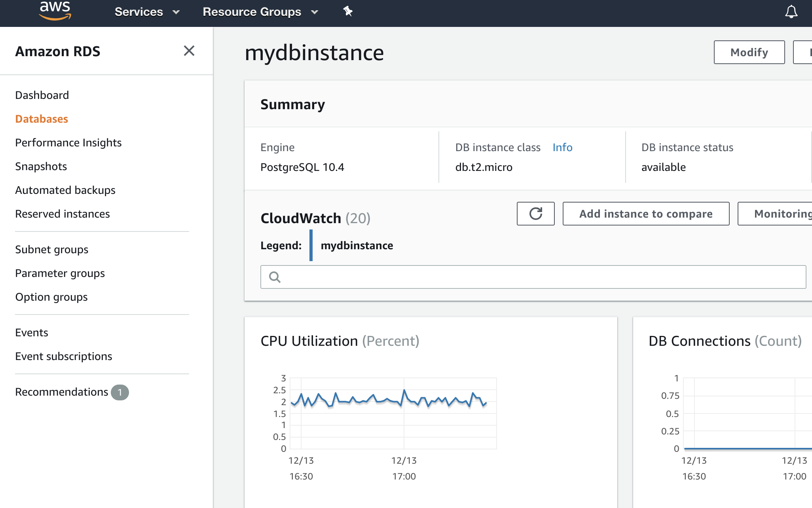Click the mydbinstance page title

click(x=314, y=53)
